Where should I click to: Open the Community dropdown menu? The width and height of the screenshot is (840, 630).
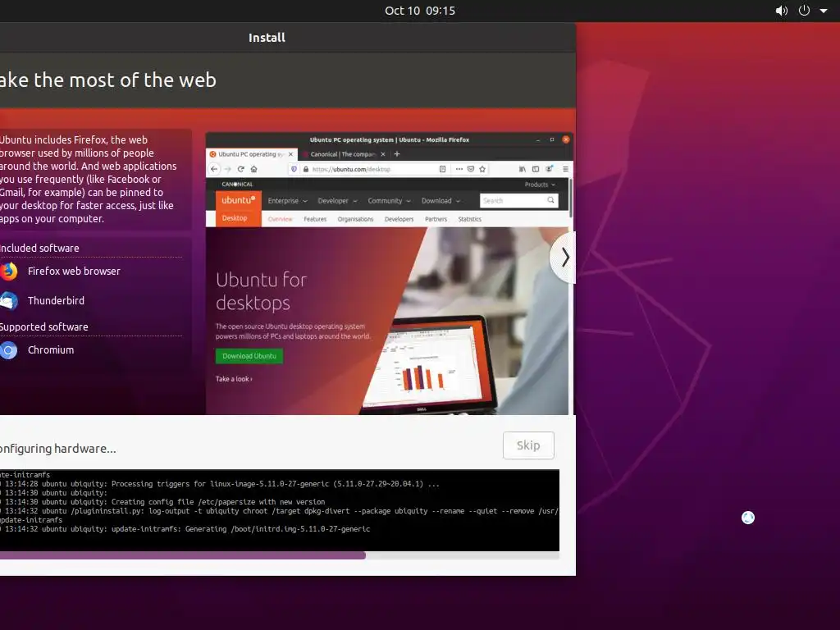pyautogui.click(x=389, y=201)
